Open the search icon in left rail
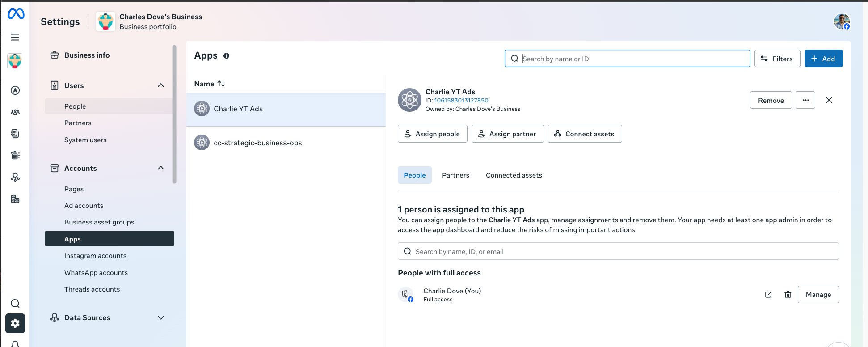 pyautogui.click(x=15, y=304)
